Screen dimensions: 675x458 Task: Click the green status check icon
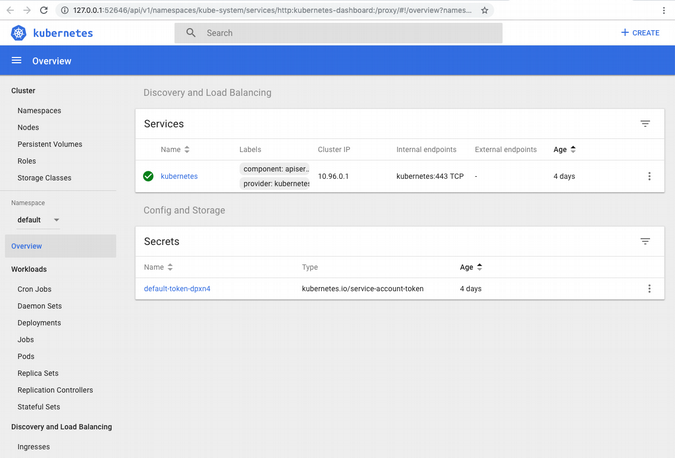(148, 176)
